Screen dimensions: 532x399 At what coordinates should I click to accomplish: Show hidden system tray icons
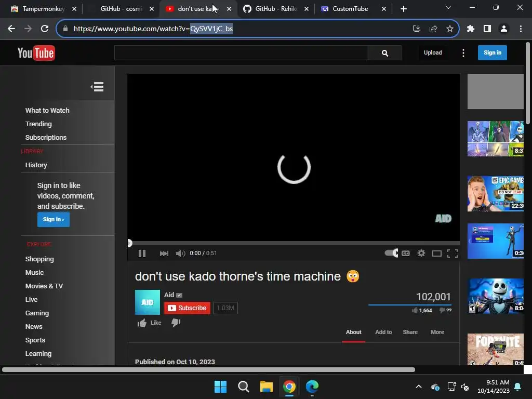[x=419, y=387]
